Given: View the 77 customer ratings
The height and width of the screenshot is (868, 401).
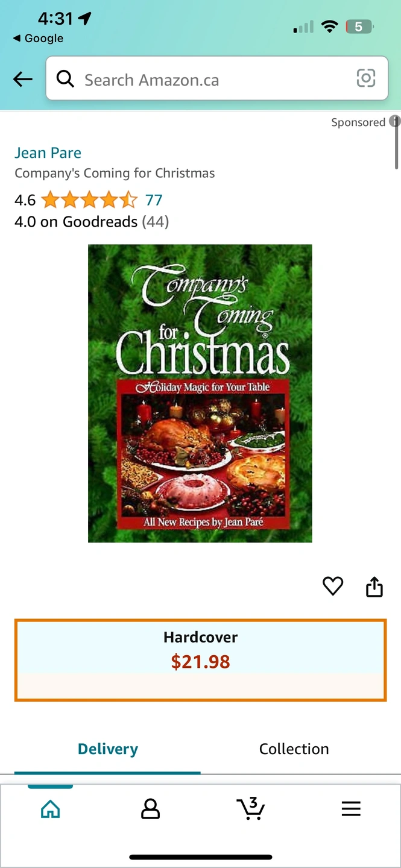Looking at the screenshot, I should pos(154,200).
